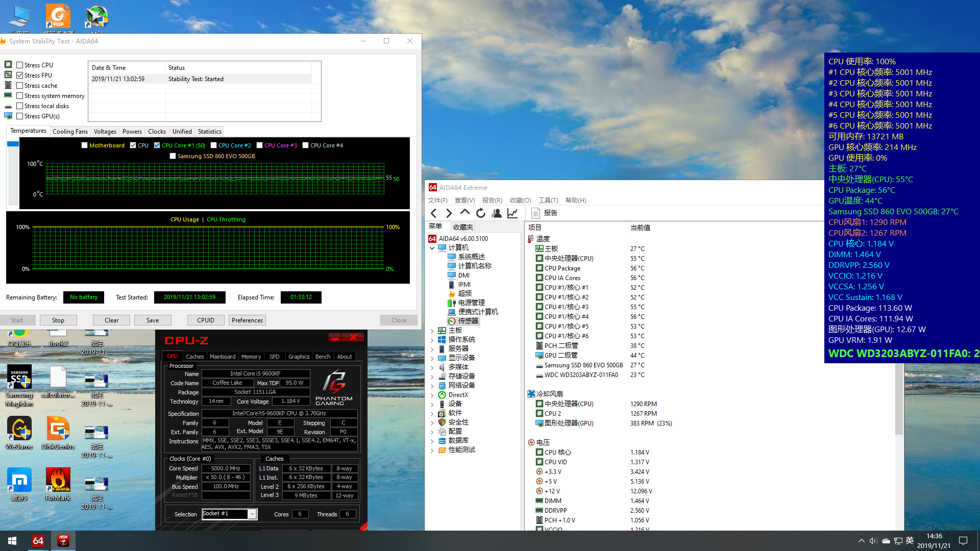Screen dimensions: 980x551
Task: Click the AIDA64 taskbar icon
Action: pyautogui.click(x=38, y=541)
